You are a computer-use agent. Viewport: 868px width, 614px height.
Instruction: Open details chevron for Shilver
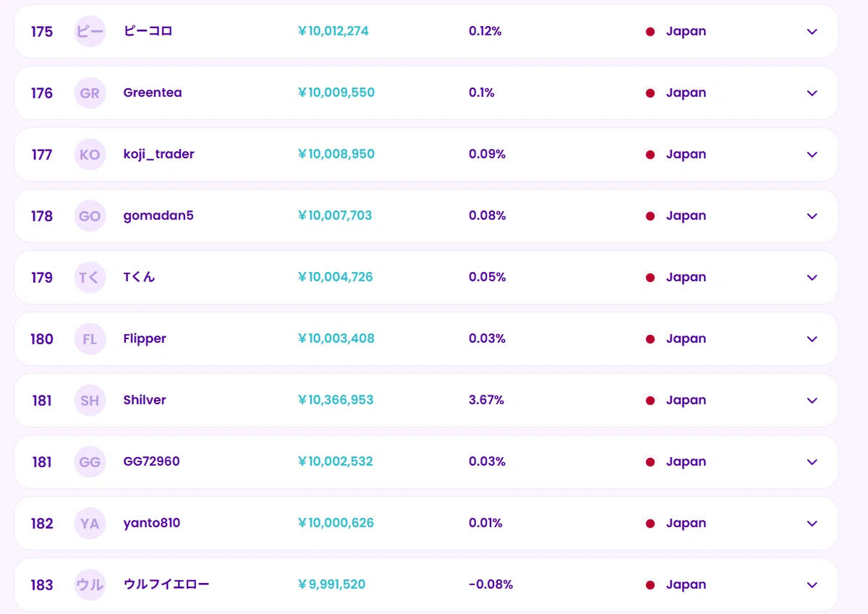point(812,401)
